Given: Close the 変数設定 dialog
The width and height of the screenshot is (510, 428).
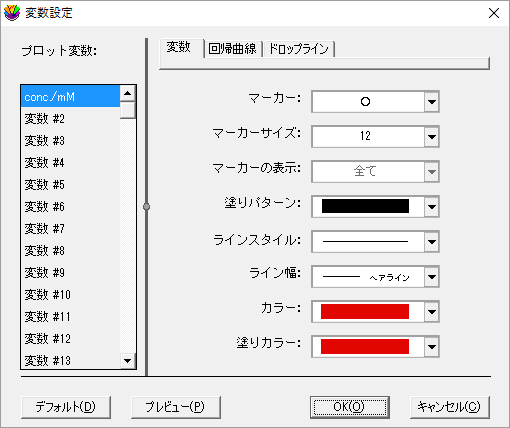Looking at the screenshot, I should (x=494, y=13).
